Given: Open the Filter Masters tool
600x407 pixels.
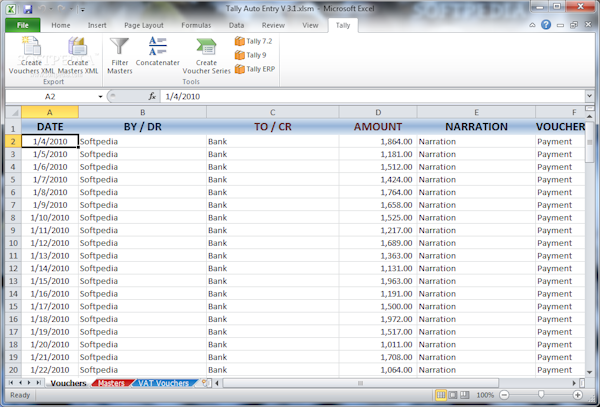Looking at the screenshot, I should (x=120, y=49).
